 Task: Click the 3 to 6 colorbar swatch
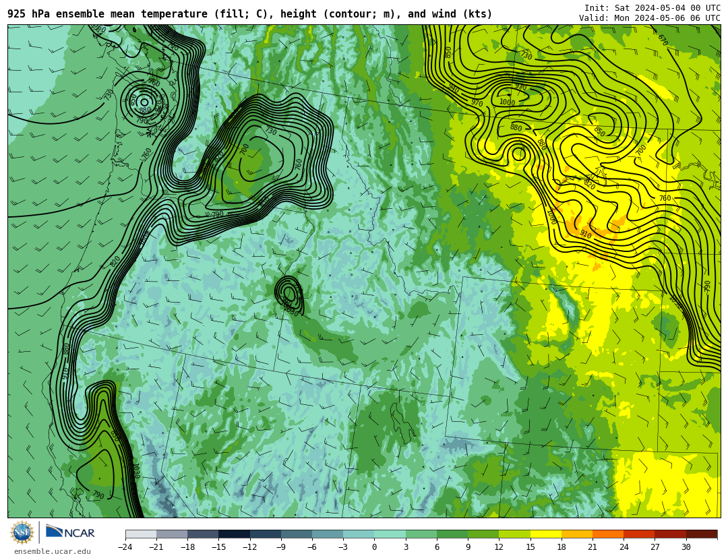tap(421, 534)
